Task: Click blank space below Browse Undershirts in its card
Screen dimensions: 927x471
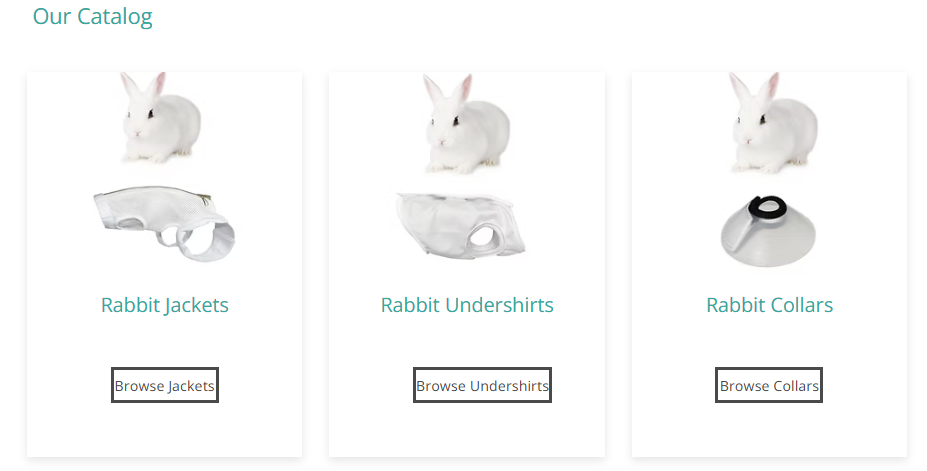Action: [467, 430]
